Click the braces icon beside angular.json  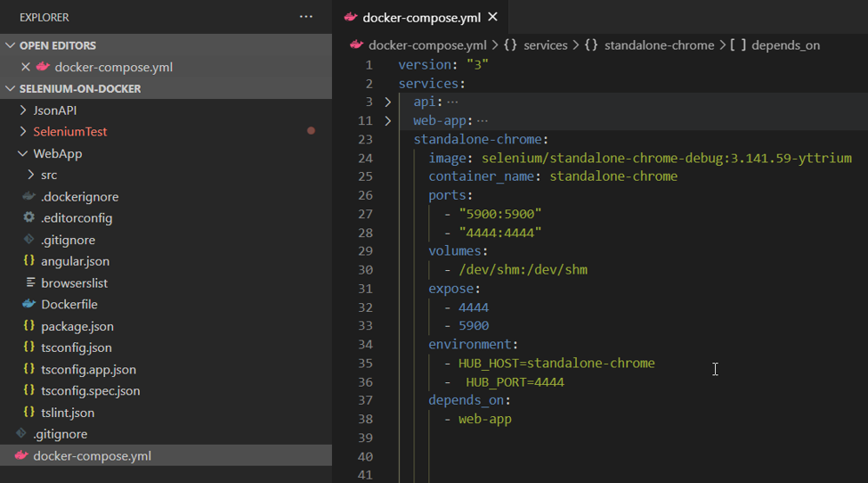tap(29, 261)
